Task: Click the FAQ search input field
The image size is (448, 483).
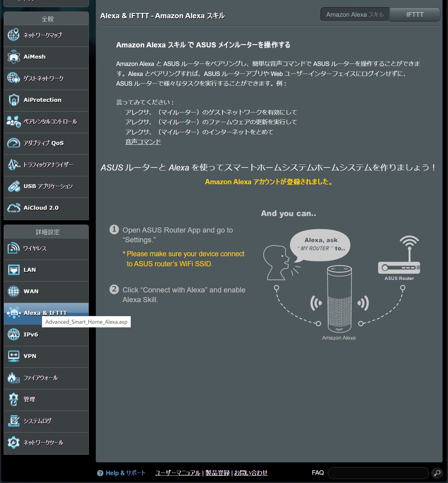Action: click(x=378, y=473)
